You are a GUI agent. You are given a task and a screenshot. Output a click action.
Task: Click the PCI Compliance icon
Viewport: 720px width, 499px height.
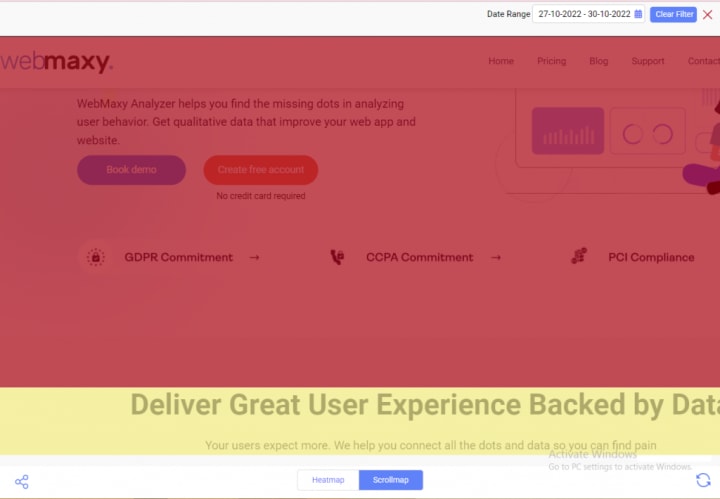579,256
